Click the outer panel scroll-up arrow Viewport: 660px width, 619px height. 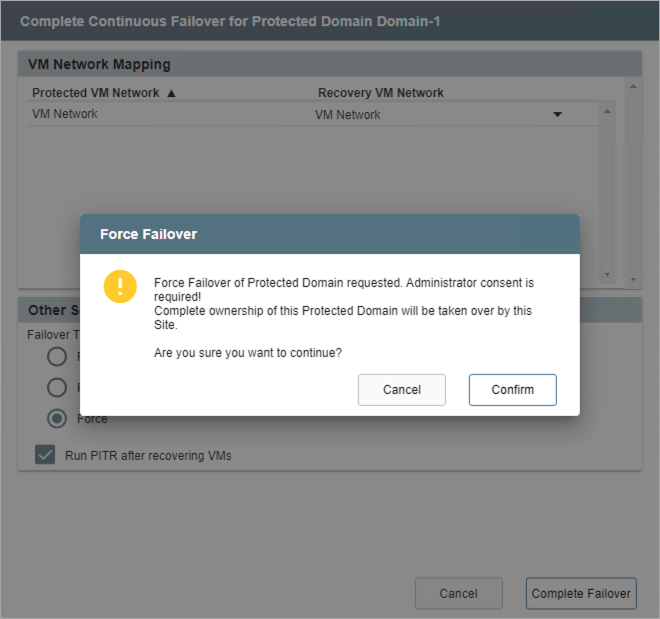[631, 86]
